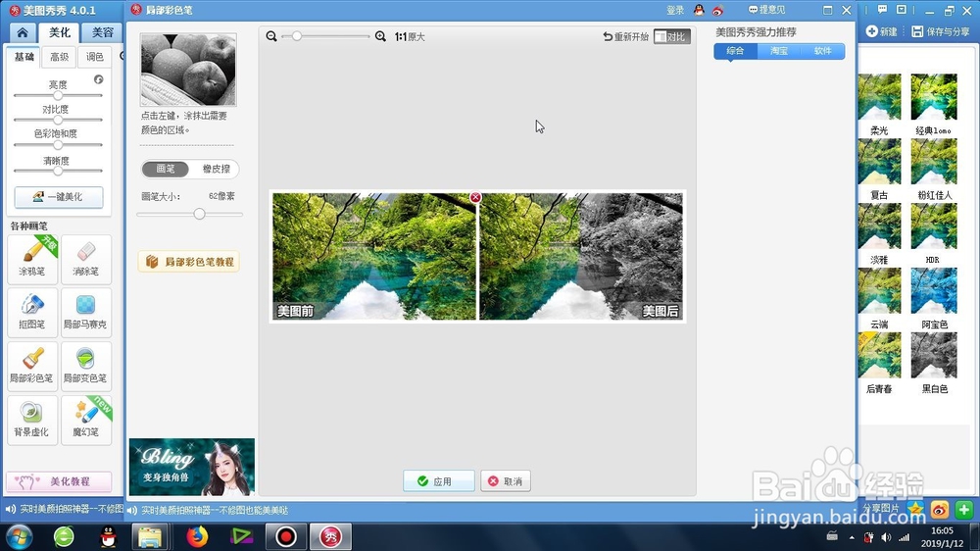980x551 pixels.
Task: Switch to 画笔 brush mode
Action: [166, 169]
